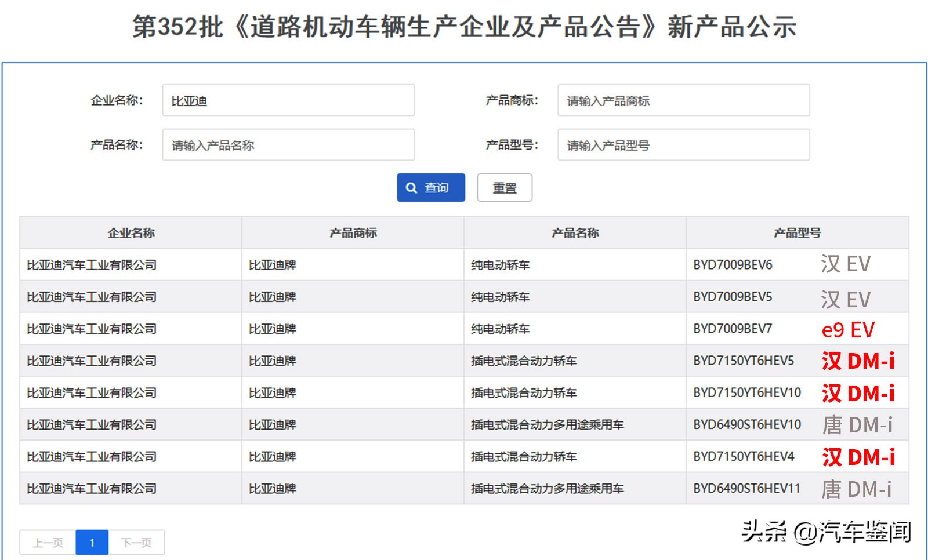928x560 pixels.
Task: Click the 企业名称 column header
Action: pos(131,233)
